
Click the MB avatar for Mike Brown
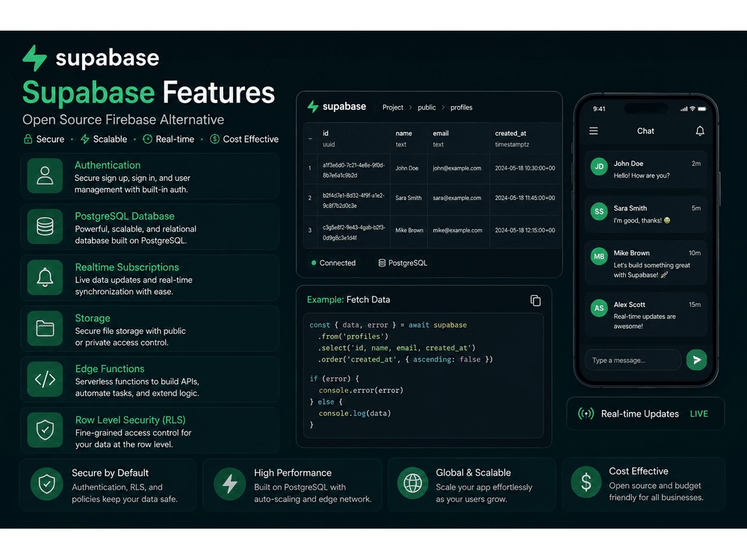coord(599,257)
